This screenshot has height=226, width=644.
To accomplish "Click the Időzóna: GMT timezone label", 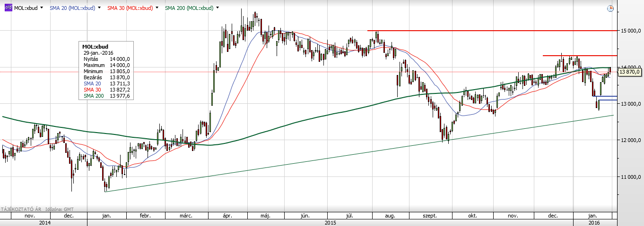I will (60, 208).
